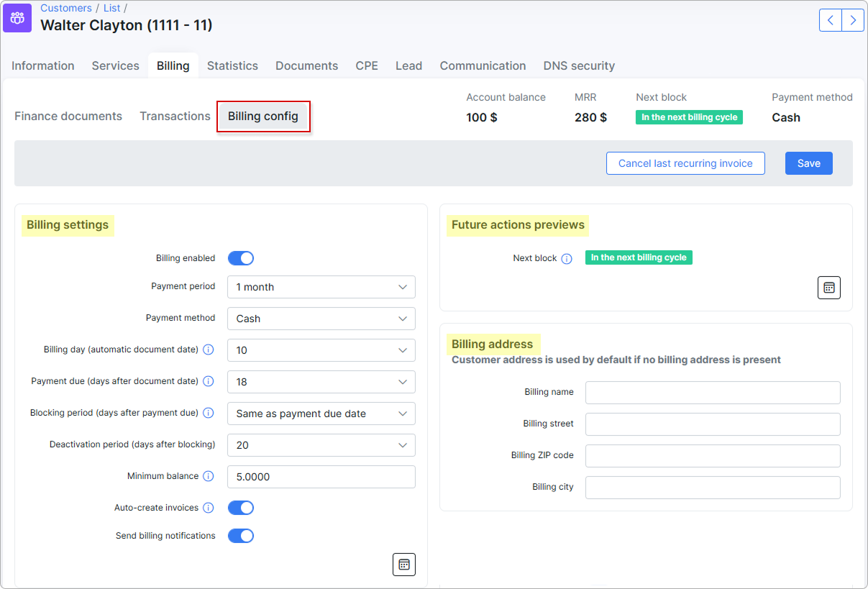The image size is (868, 589).
Task: Click the Billing name input field
Action: point(713,393)
